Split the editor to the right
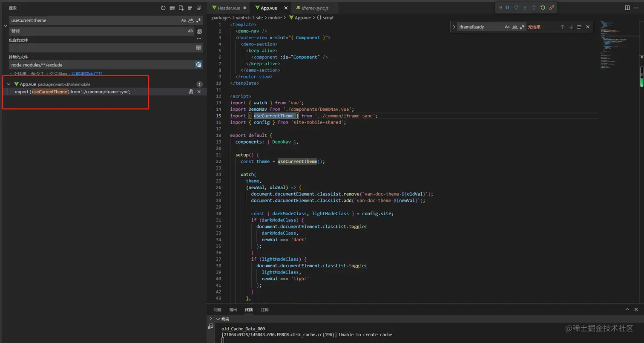Screen dimensions: 644x343 pos(627,8)
